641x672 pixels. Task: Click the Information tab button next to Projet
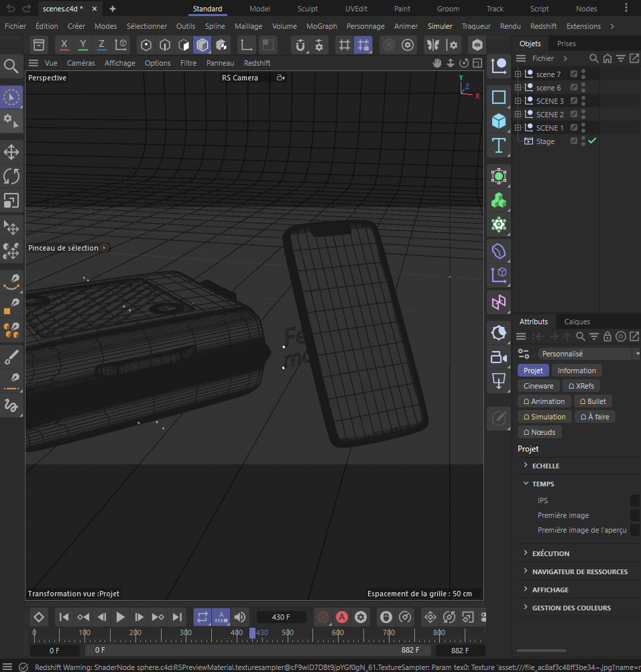pos(577,370)
